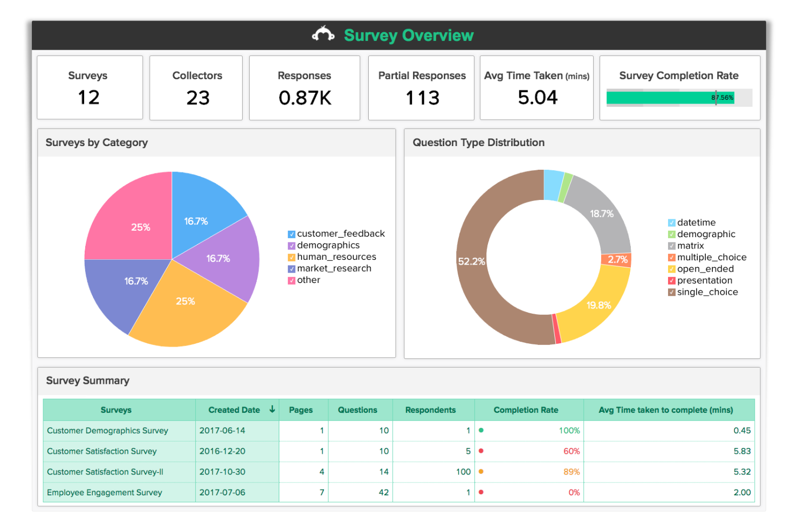Image resolution: width=798 pixels, height=532 pixels.
Task: Sort by the Respondents column header
Action: 431,410
